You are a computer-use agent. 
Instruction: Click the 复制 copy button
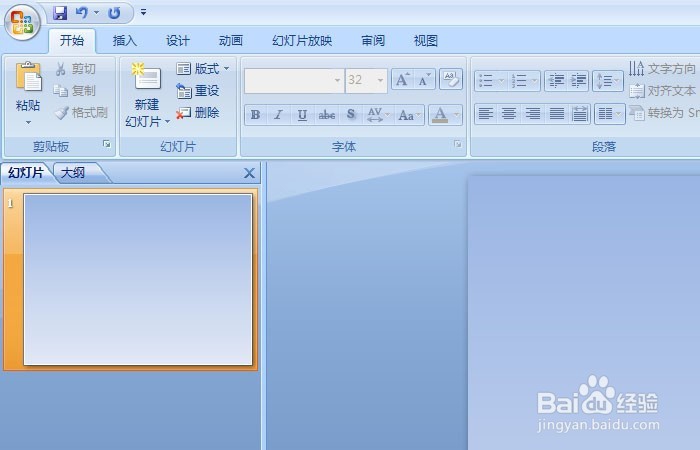pyautogui.click(x=75, y=91)
